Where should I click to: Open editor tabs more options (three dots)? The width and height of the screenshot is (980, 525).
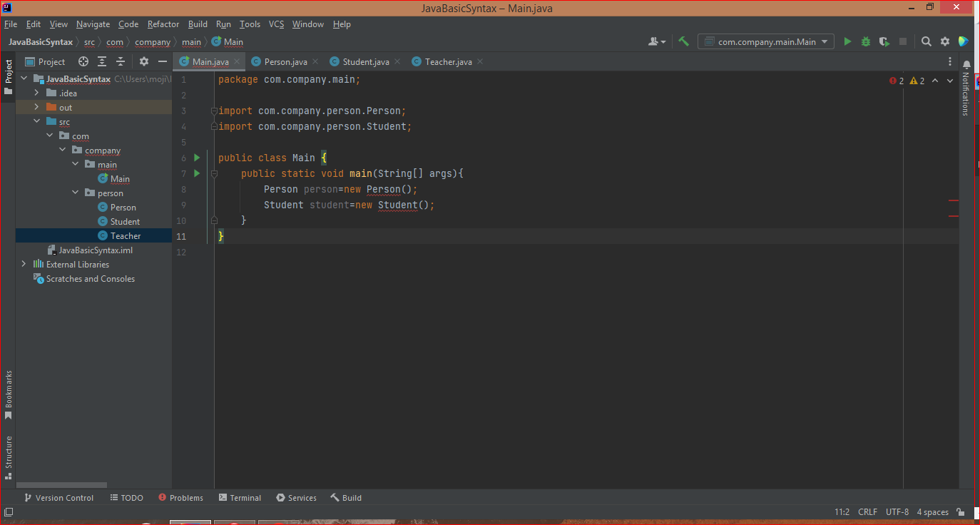[x=950, y=62]
